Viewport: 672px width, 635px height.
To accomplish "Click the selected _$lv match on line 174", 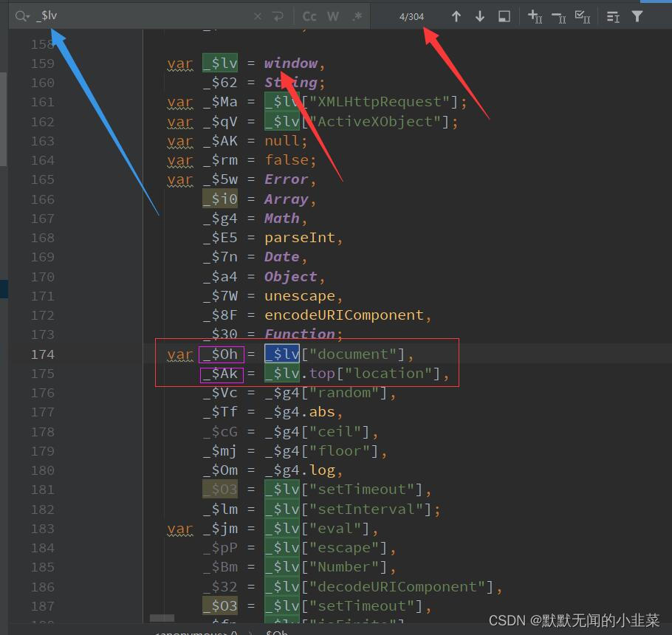I will tap(282, 354).
